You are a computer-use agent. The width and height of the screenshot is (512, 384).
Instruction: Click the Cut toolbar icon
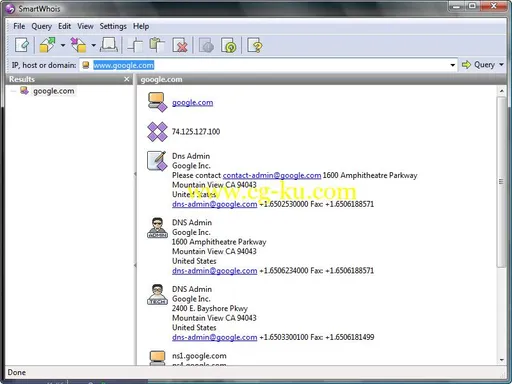(135, 45)
